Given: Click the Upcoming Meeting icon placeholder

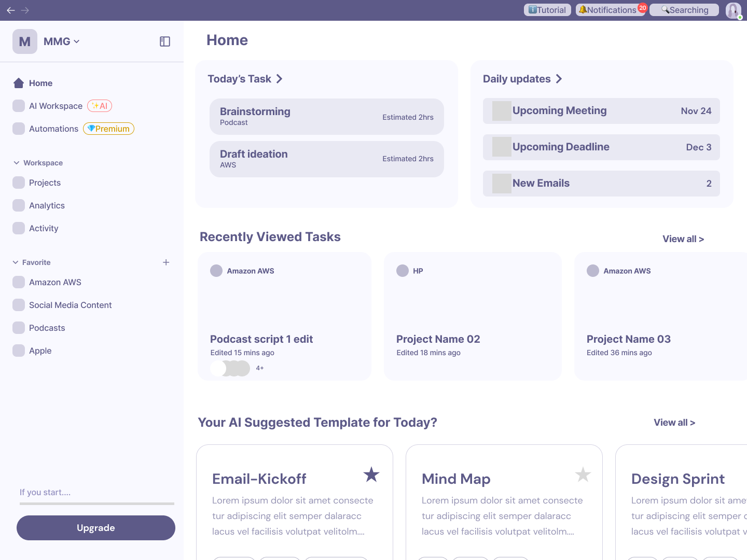Looking at the screenshot, I should pos(502,111).
